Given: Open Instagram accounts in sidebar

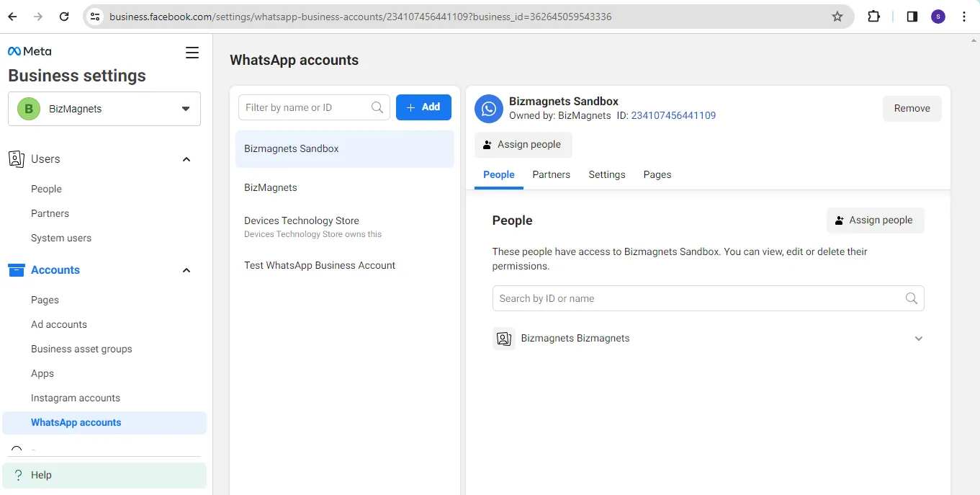Looking at the screenshot, I should click(76, 398).
